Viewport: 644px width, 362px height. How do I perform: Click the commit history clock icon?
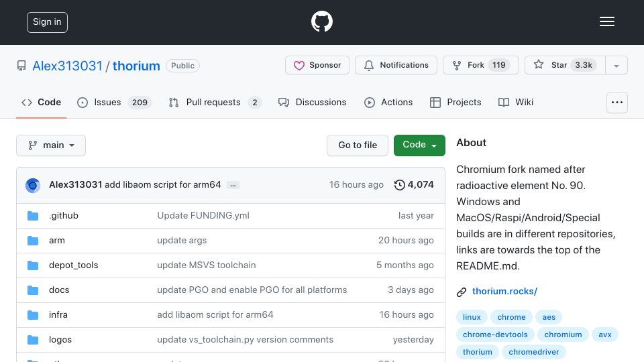[x=399, y=185]
